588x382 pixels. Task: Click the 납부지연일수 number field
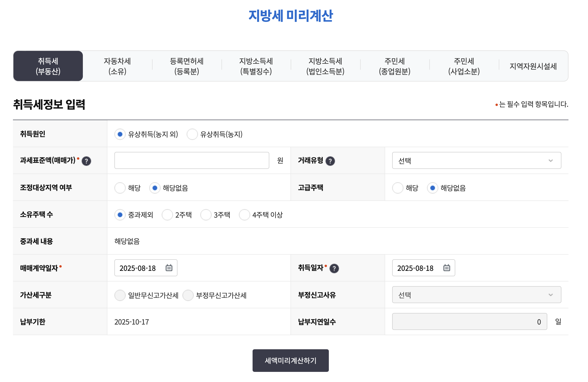click(469, 321)
